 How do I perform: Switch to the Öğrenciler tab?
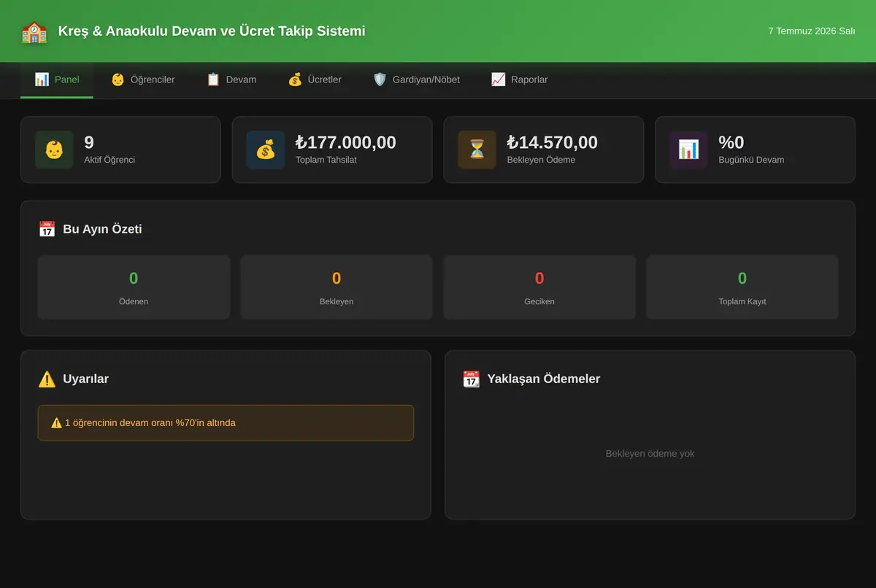point(143,80)
